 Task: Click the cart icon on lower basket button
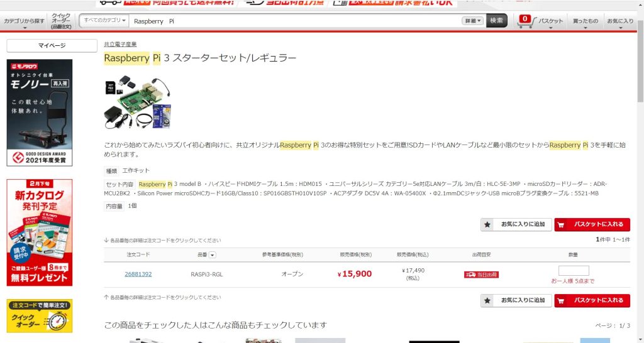[x=562, y=301]
